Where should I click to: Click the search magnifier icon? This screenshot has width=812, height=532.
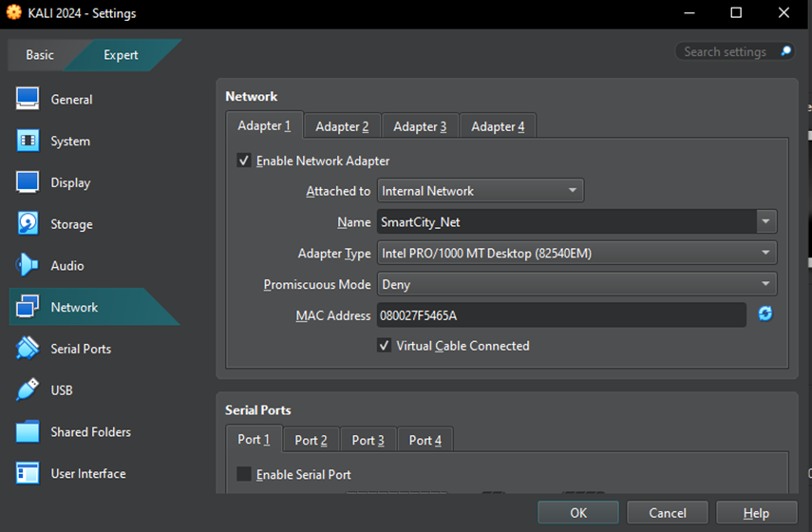click(785, 50)
